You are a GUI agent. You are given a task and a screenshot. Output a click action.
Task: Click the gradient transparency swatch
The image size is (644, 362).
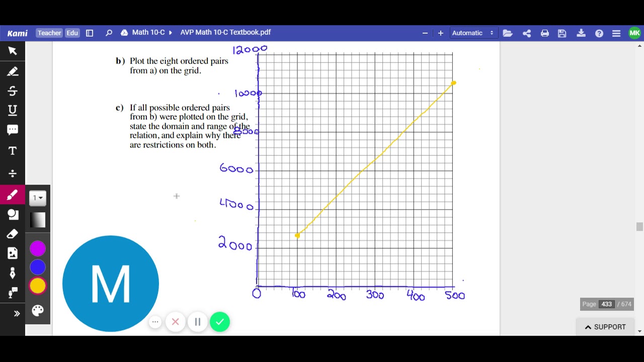(x=38, y=220)
